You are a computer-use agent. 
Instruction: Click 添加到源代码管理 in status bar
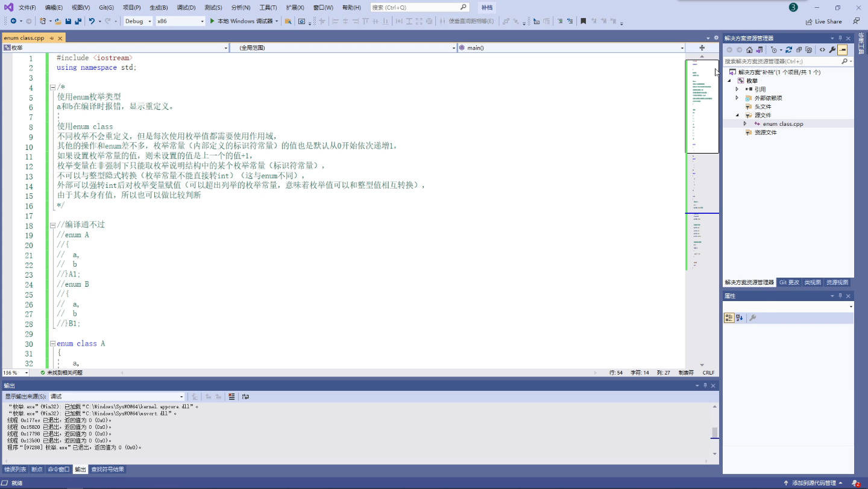815,482
